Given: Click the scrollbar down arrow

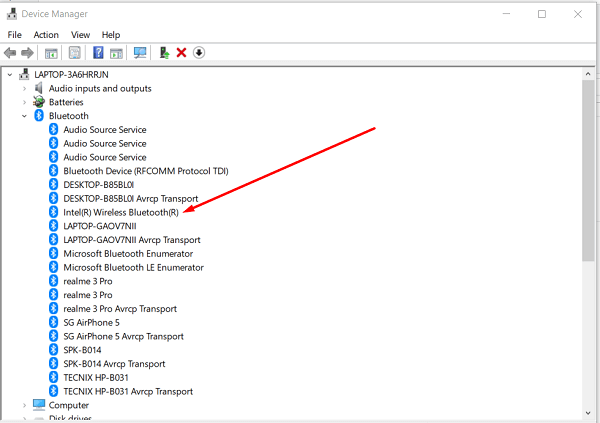Looking at the screenshot, I should [589, 413].
